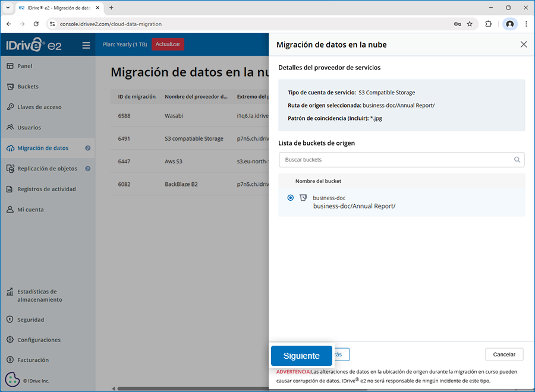Close the Migración de datos panel with X
Screen dimensions: 535x392
click(523, 45)
